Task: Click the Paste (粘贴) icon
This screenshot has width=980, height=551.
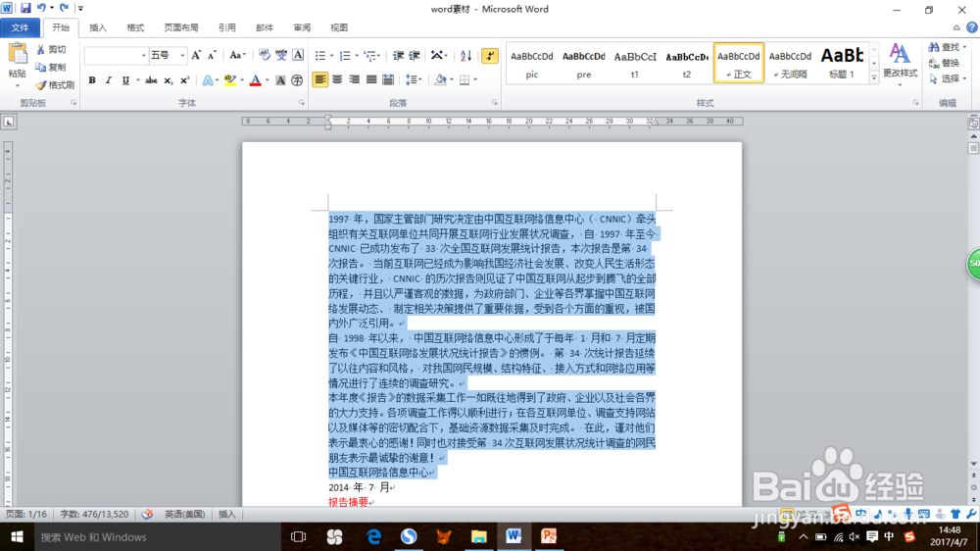Action: click(18, 55)
